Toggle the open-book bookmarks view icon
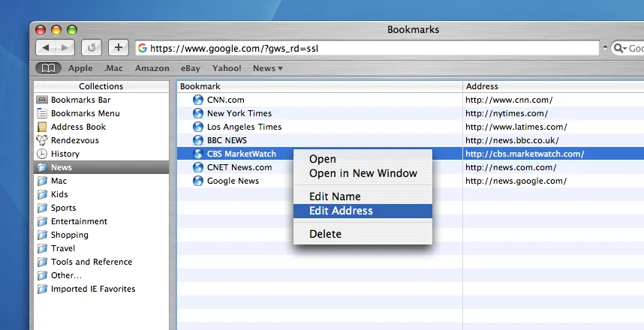The height and width of the screenshot is (330, 644). tap(48, 68)
